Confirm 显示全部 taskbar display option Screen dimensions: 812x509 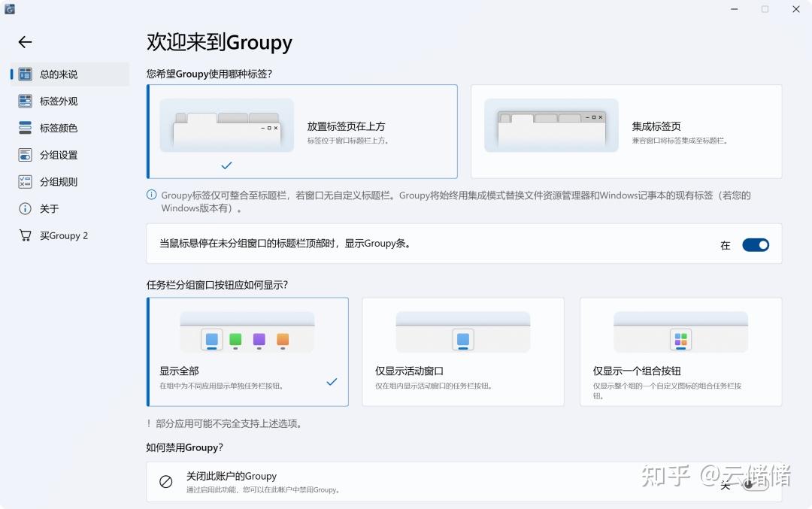point(247,351)
